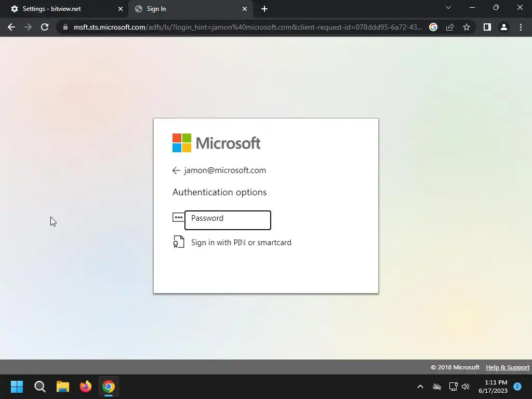Click the smartcard certificate icon
The height and width of the screenshot is (399, 532).
(x=179, y=242)
